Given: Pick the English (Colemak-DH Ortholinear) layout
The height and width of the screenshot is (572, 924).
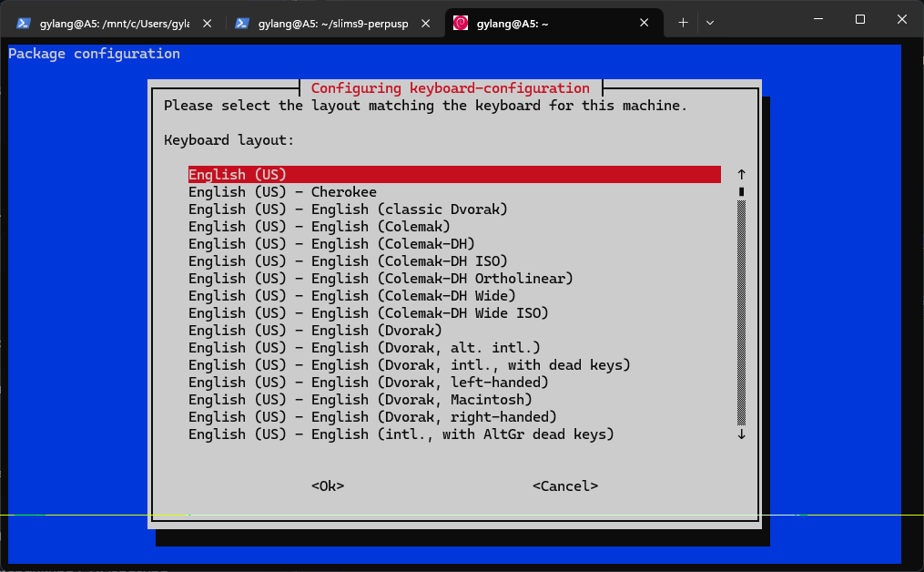Looking at the screenshot, I should [381, 279].
